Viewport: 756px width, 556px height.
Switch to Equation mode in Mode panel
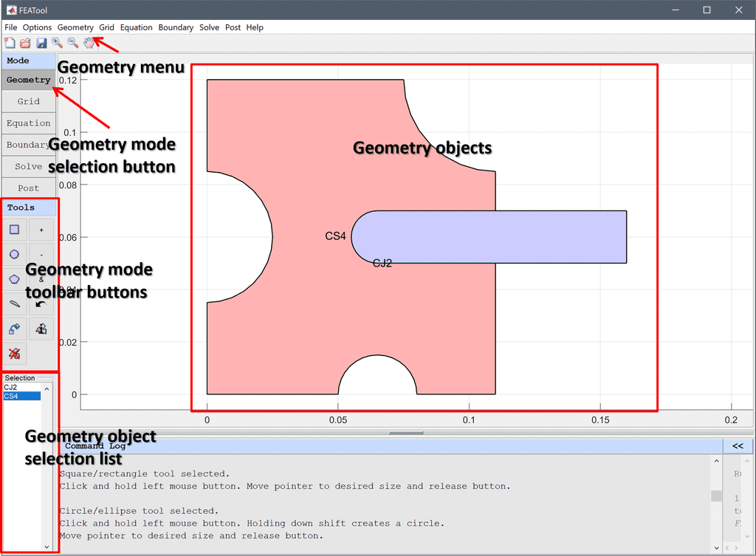(x=29, y=123)
